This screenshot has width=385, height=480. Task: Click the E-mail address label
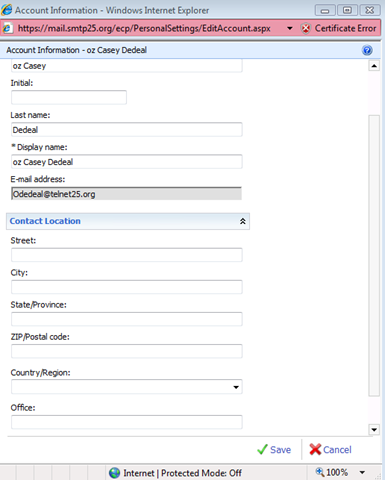click(38, 179)
